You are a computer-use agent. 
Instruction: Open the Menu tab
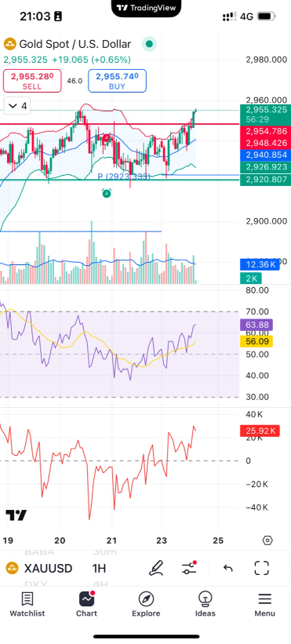pyautogui.click(x=265, y=604)
